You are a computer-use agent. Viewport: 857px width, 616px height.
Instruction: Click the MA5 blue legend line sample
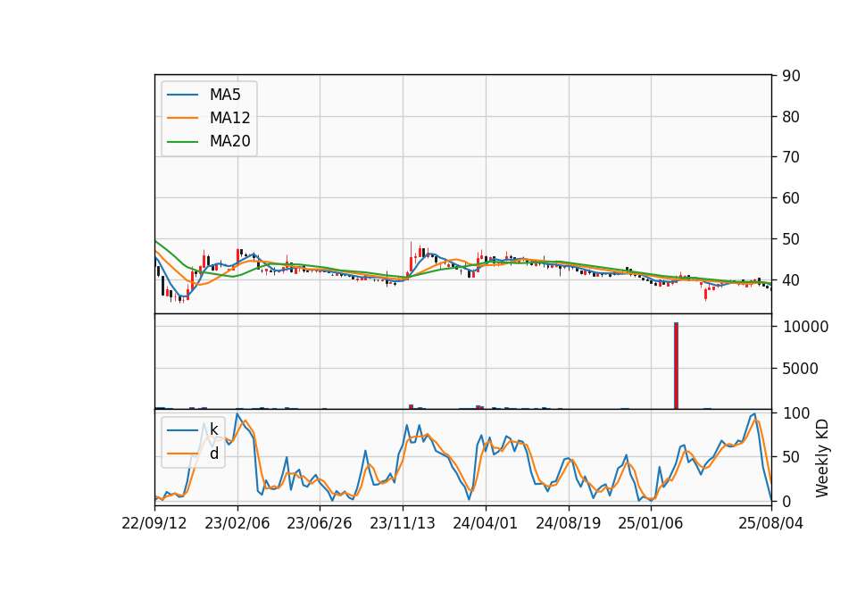tap(182, 95)
